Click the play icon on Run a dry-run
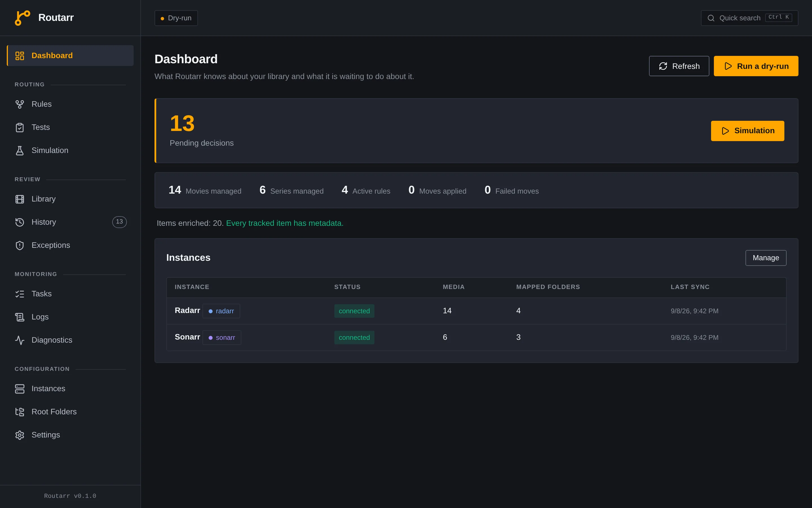The image size is (812, 508). 728,66
